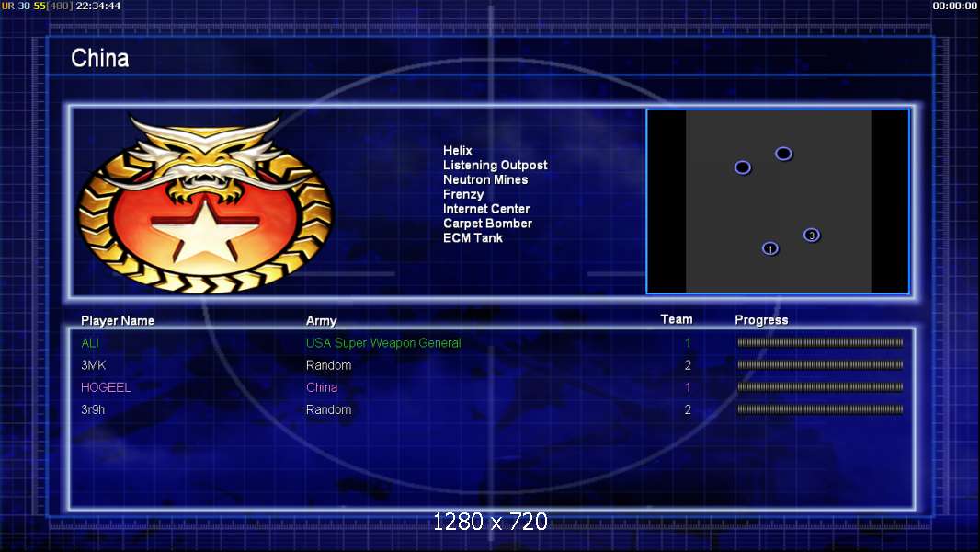The width and height of the screenshot is (980, 552).
Task: Click 3MK's Random army entry
Action: [329, 365]
